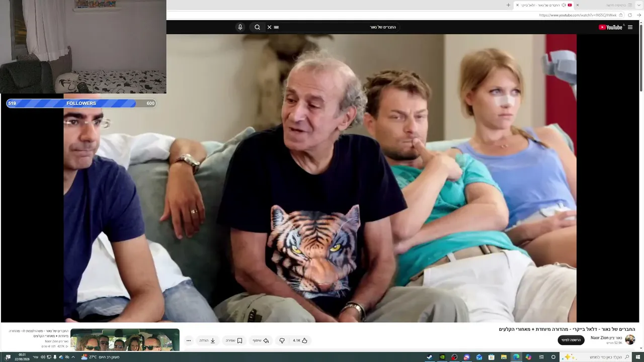This screenshot has height=362, width=644.
Task: Open the clock and date showing 00:31
Action: [x=22, y=357]
